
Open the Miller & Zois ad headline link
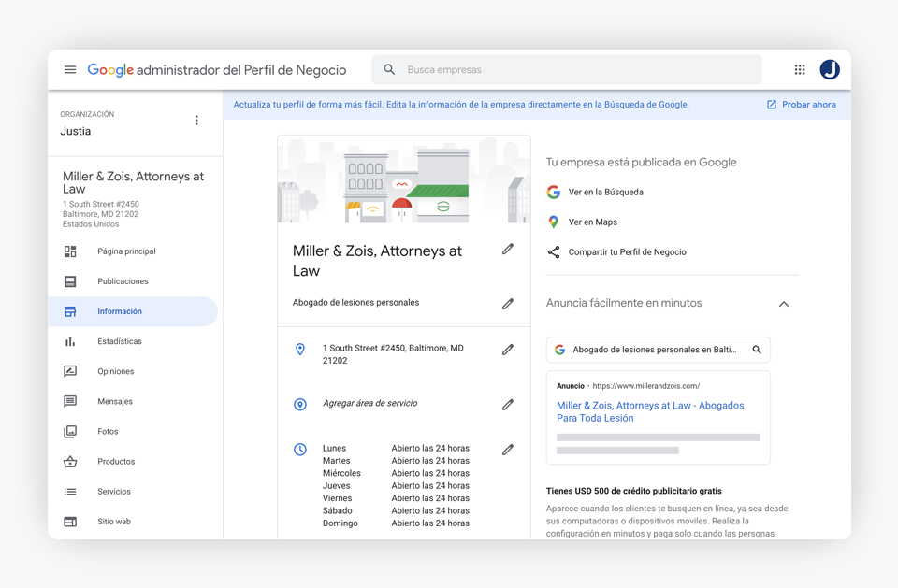point(650,411)
